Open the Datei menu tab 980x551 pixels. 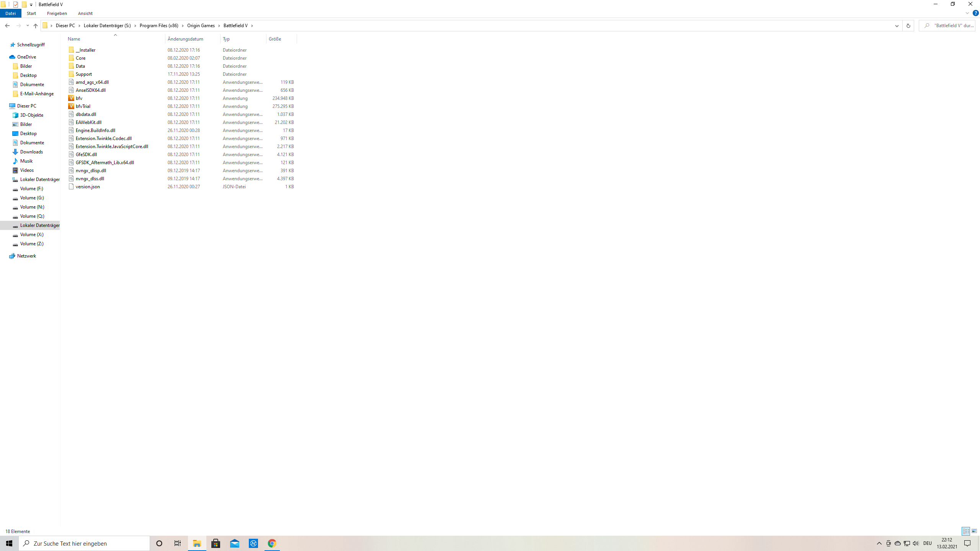point(10,13)
